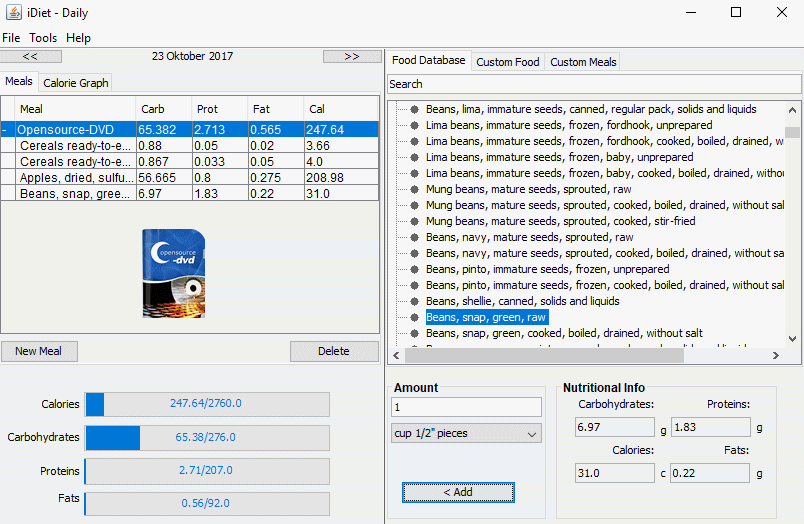This screenshot has width=804, height=524.
Task: Click left arrow of horizontal food list scrollbar
Action: pyautogui.click(x=395, y=355)
